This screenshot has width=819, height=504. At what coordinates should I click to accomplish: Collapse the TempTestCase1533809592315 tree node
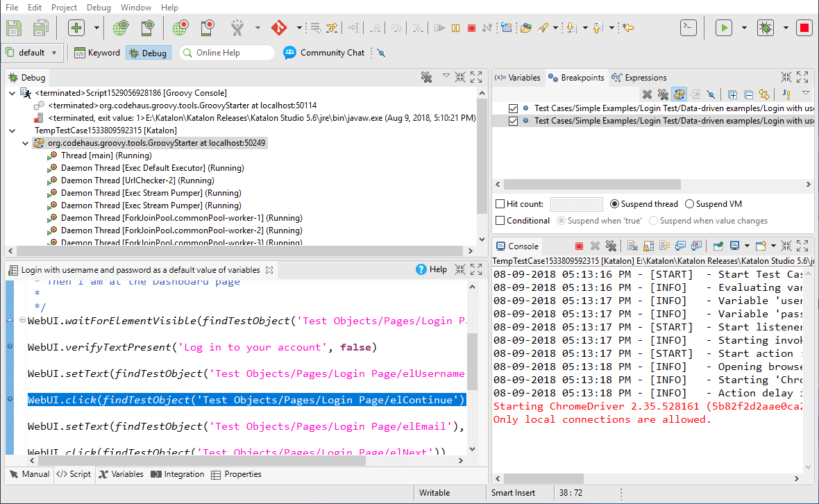pos(12,131)
